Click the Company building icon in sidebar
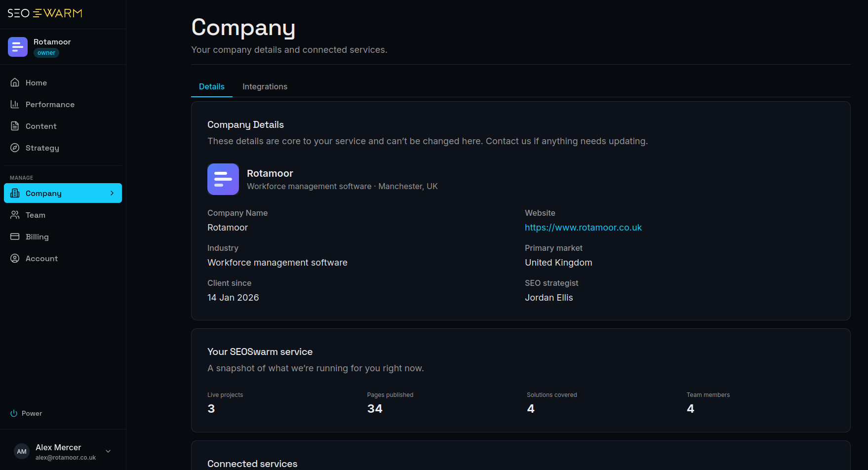 15,193
